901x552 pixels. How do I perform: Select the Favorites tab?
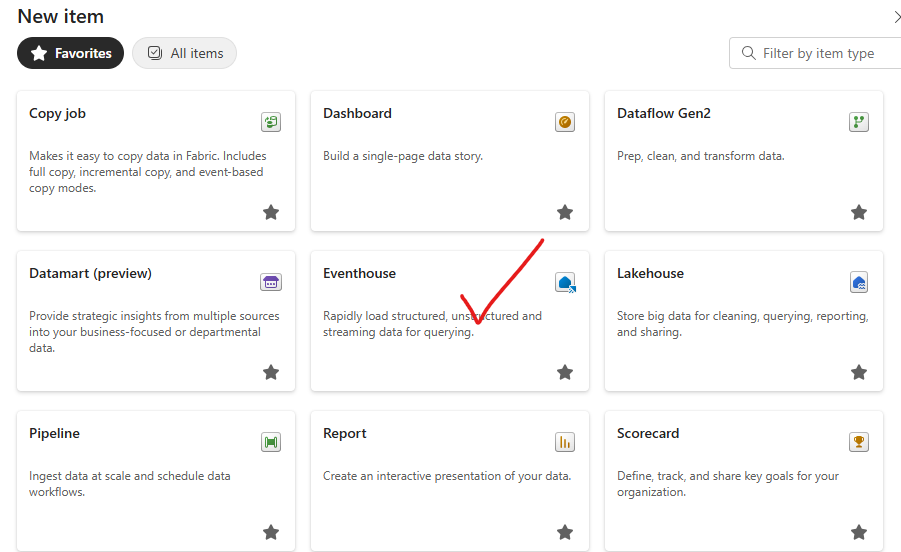71,53
